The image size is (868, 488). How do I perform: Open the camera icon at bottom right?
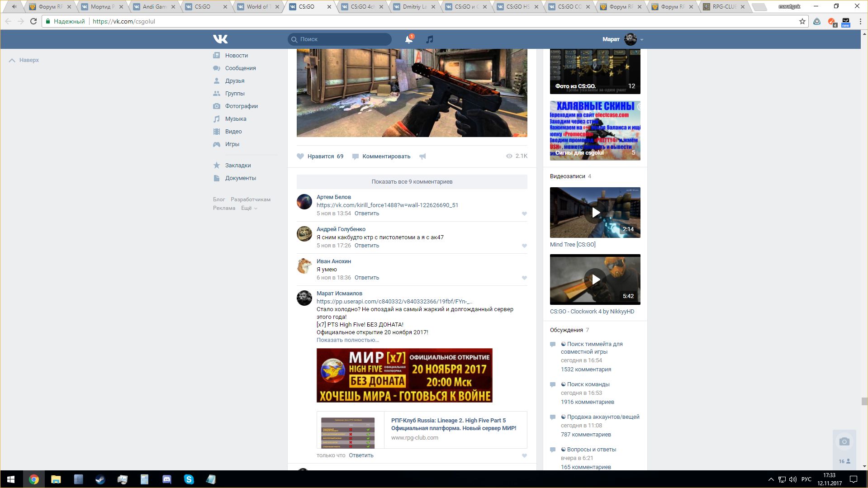[x=844, y=441]
